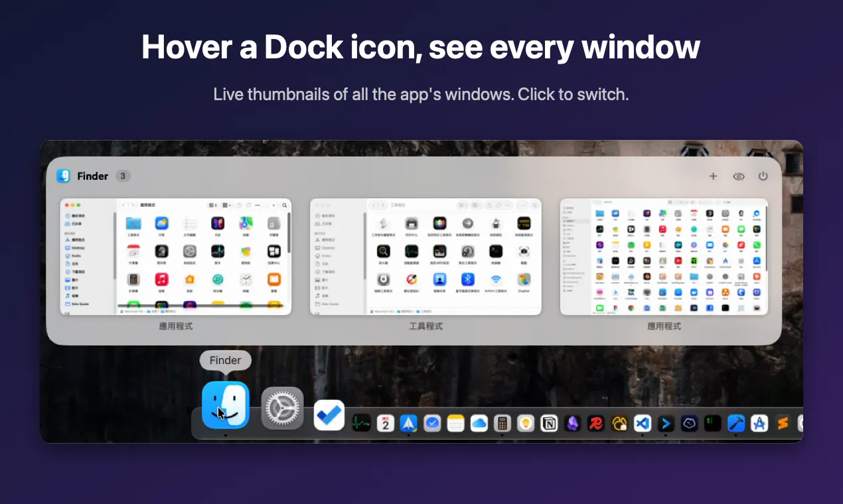Open the blue chevron prompt app
843x504 pixels.
pyautogui.click(x=666, y=423)
